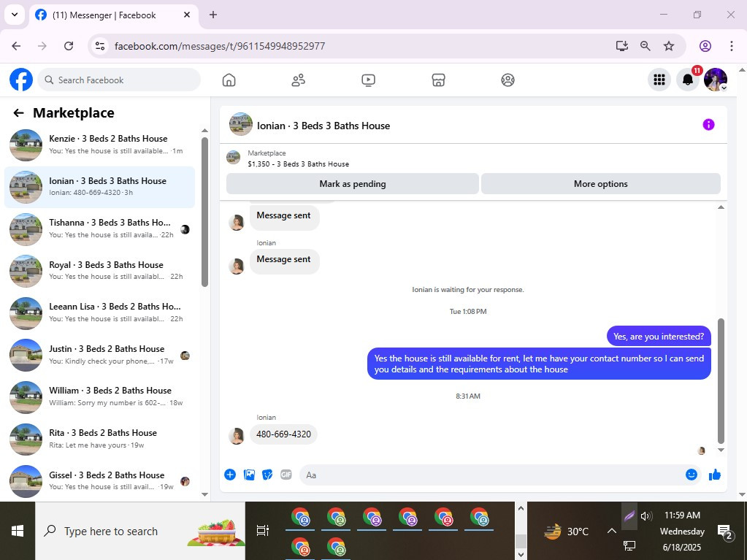Open the Windows notification center icon

[724, 532]
